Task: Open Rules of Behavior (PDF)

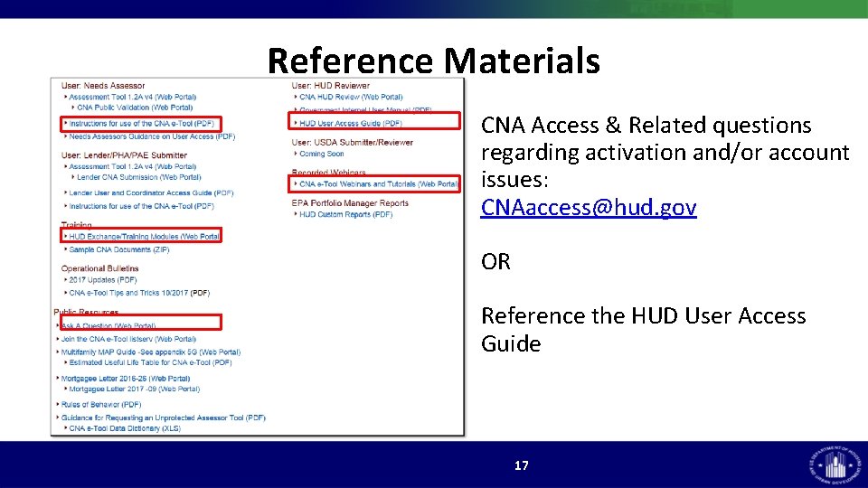Action: click(100, 405)
